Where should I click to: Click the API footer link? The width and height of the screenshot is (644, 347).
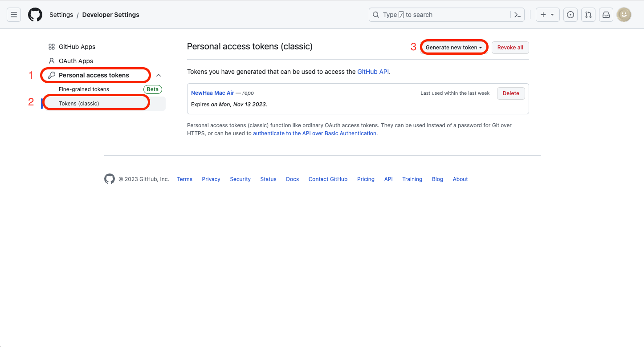click(389, 179)
